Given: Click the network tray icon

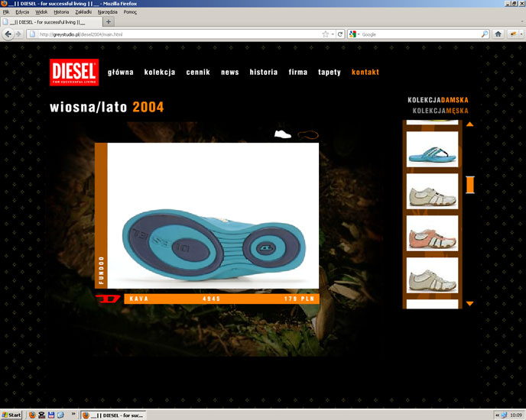Looking at the screenshot, I should pos(504,415).
